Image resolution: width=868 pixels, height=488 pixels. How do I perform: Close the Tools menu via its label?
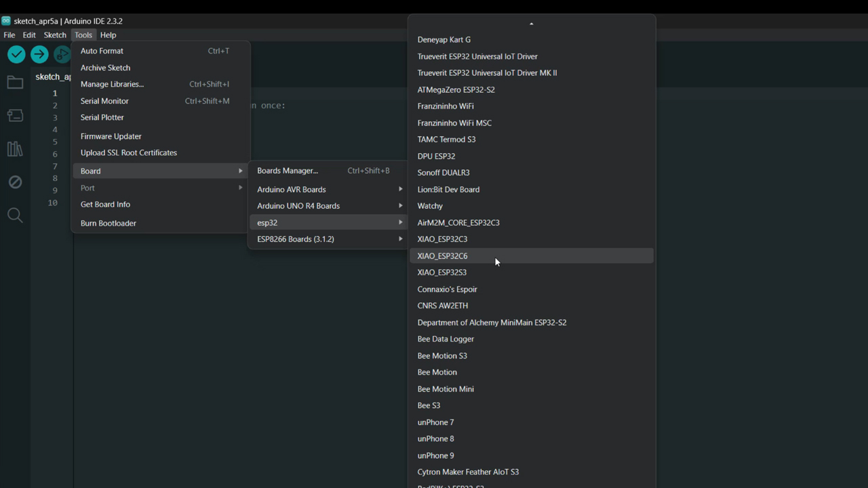click(83, 35)
